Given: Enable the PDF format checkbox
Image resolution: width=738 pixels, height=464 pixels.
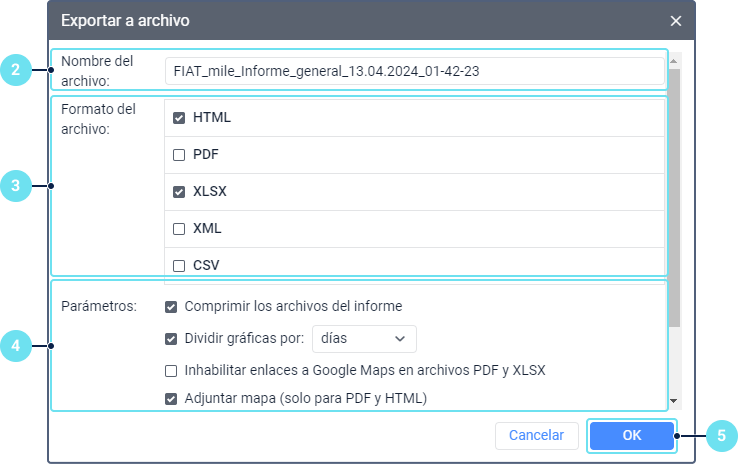Looking at the screenshot, I should click(x=179, y=155).
